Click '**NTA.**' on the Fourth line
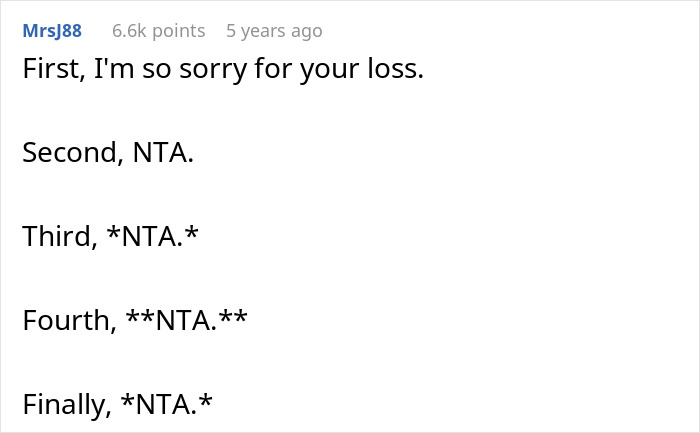Viewport: 700px width, 433px height. click(187, 322)
